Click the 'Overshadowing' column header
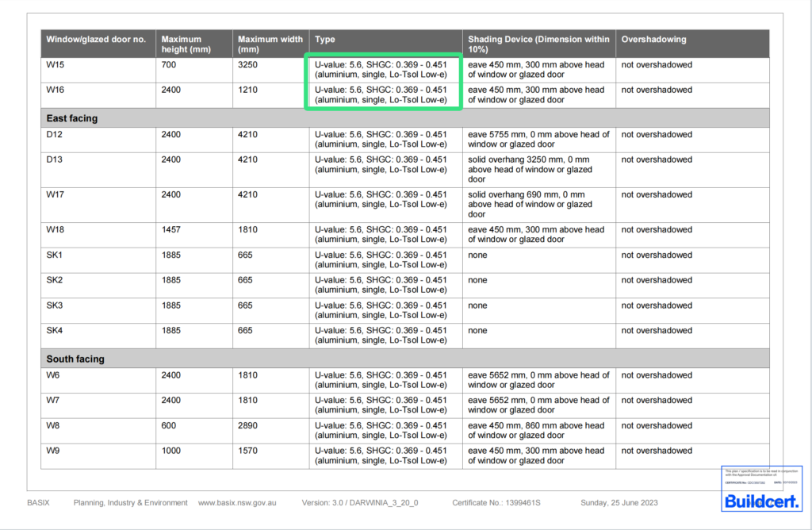The height and width of the screenshot is (530, 812). (x=653, y=39)
